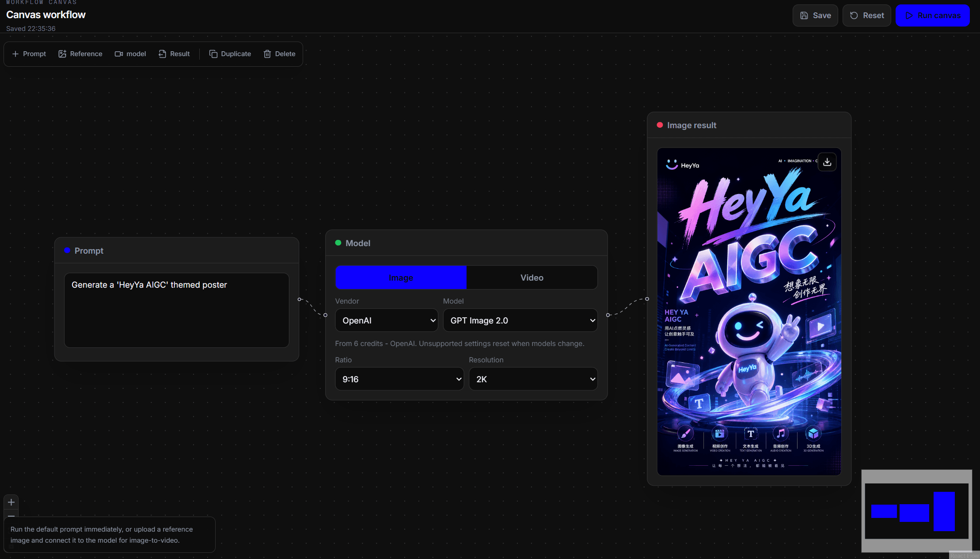Save the canvas workflow
The width and height of the screenshot is (980, 559).
(815, 15)
